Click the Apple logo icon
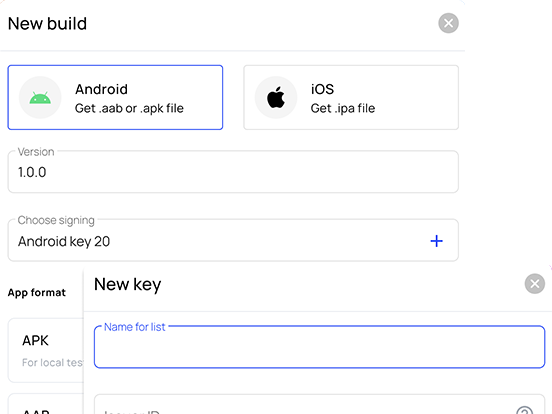This screenshot has width=552, height=414. pos(276,97)
